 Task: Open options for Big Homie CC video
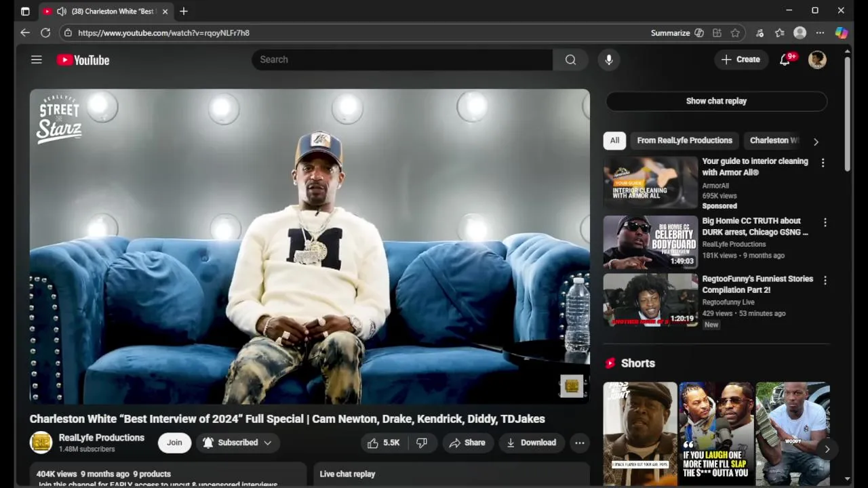(x=825, y=222)
